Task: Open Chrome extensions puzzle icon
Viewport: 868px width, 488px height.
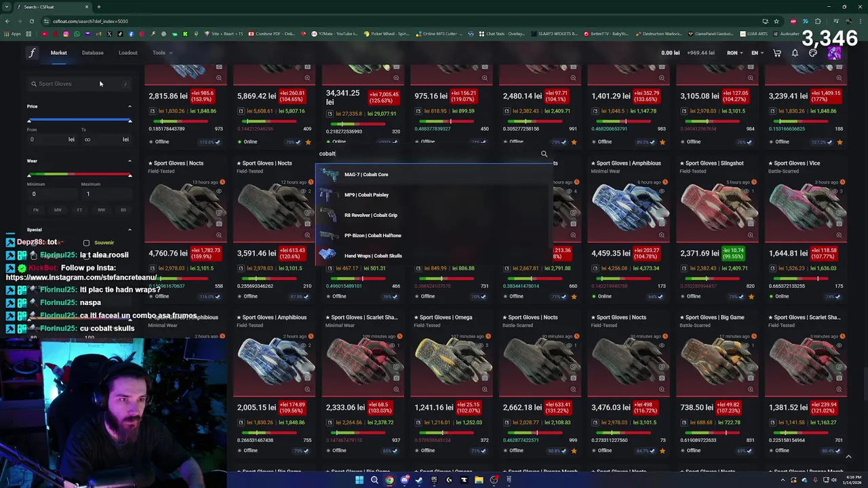Action: coord(817,21)
